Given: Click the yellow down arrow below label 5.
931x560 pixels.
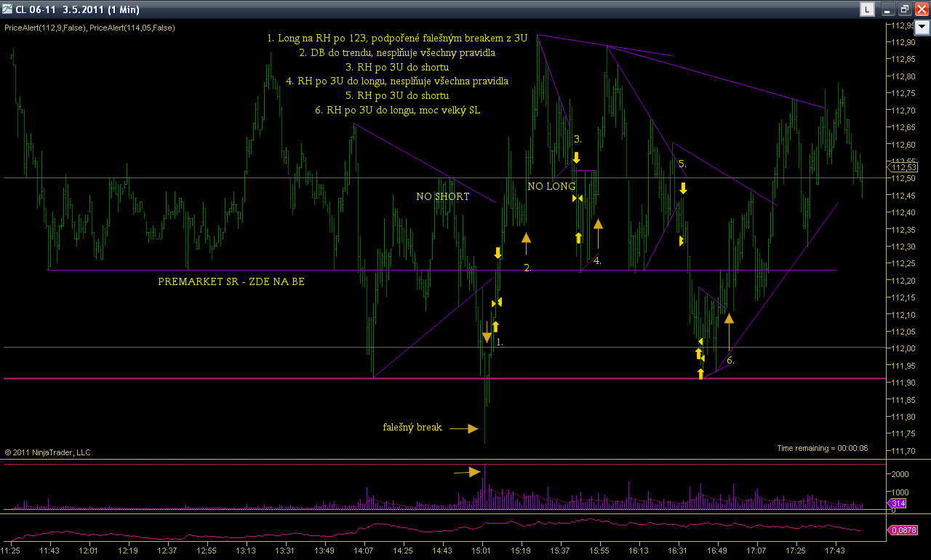Looking at the screenshot, I should pyautogui.click(x=683, y=188).
